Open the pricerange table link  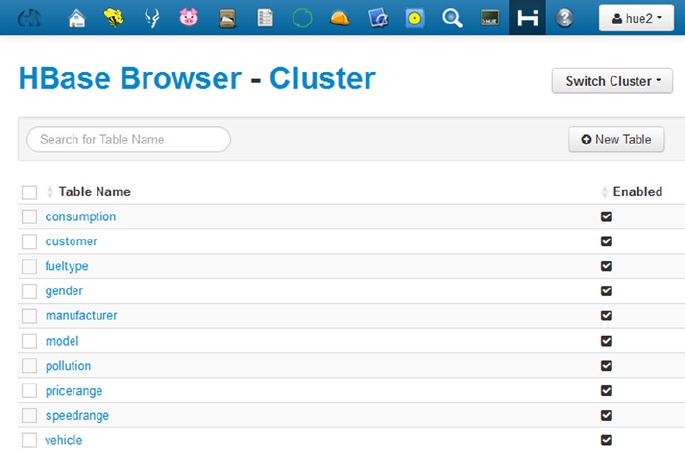click(x=74, y=391)
